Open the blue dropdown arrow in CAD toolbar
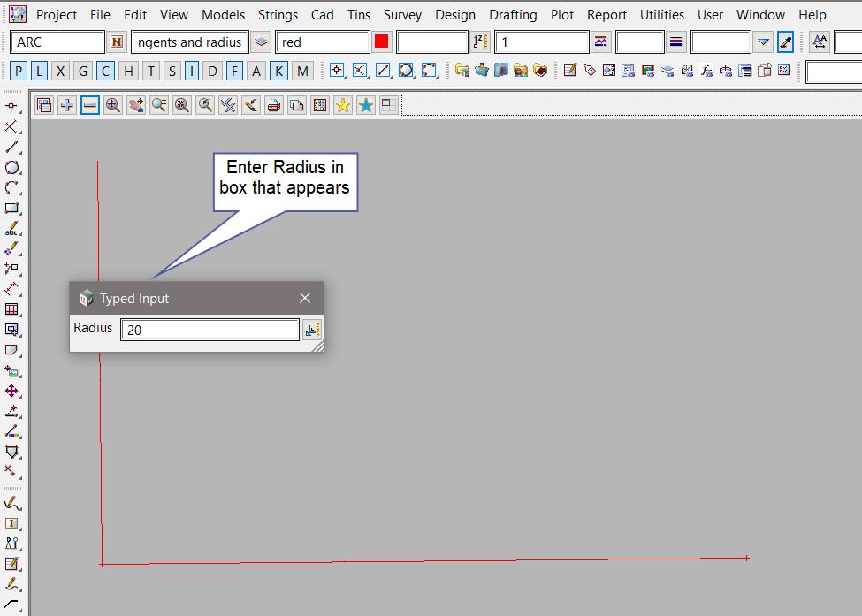Screen dimensions: 862x616 pyautogui.click(x=764, y=42)
